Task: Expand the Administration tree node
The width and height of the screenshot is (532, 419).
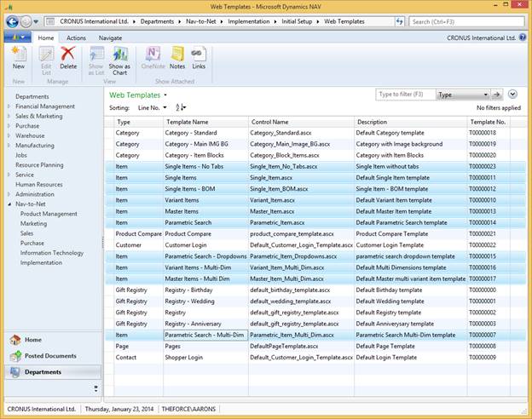Action: coord(9,194)
